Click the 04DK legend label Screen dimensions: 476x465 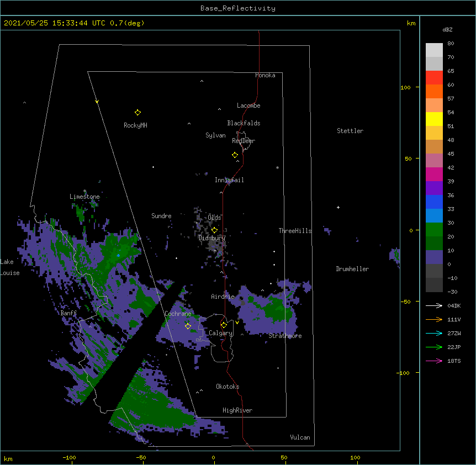pos(454,305)
